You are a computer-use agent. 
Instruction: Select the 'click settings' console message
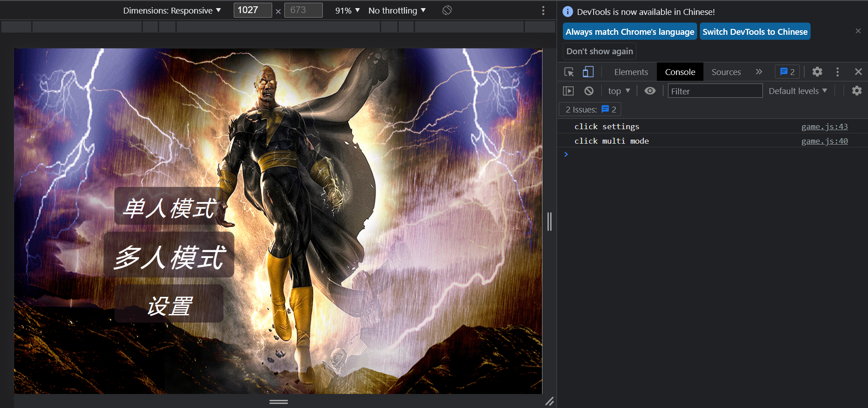pos(607,127)
